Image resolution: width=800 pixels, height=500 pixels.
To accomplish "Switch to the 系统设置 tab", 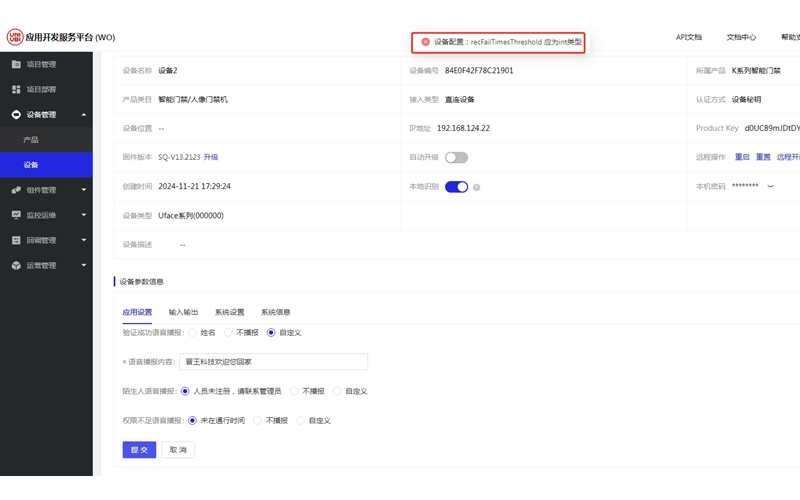I will tap(230, 312).
